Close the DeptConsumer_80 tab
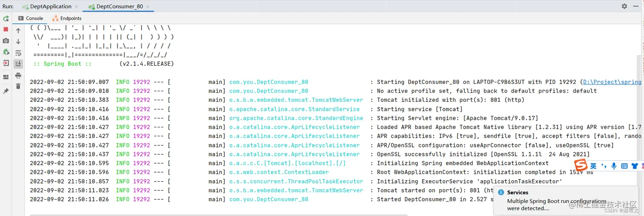The width and height of the screenshot is (644, 216). [x=148, y=6]
